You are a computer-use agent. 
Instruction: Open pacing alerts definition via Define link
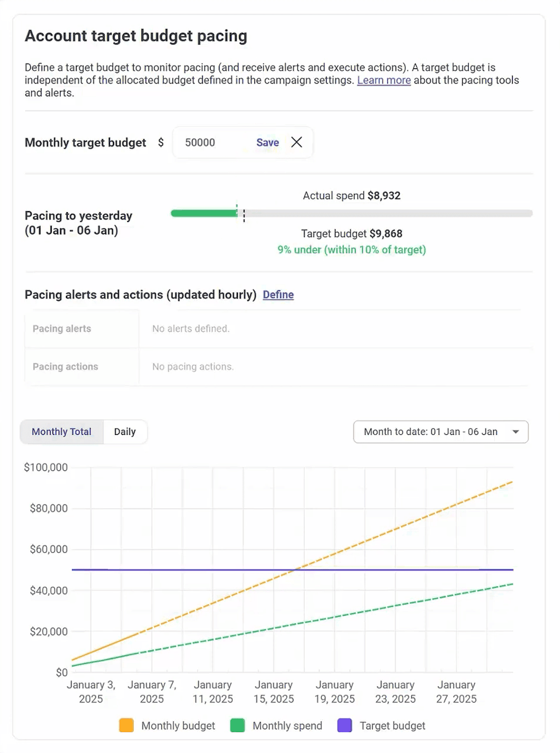coord(278,295)
